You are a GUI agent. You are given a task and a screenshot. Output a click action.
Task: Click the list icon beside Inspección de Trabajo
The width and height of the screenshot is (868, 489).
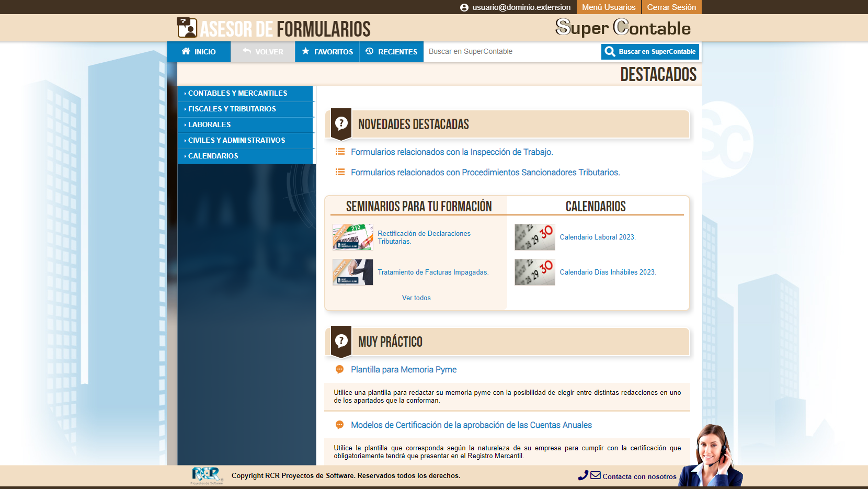coord(340,152)
